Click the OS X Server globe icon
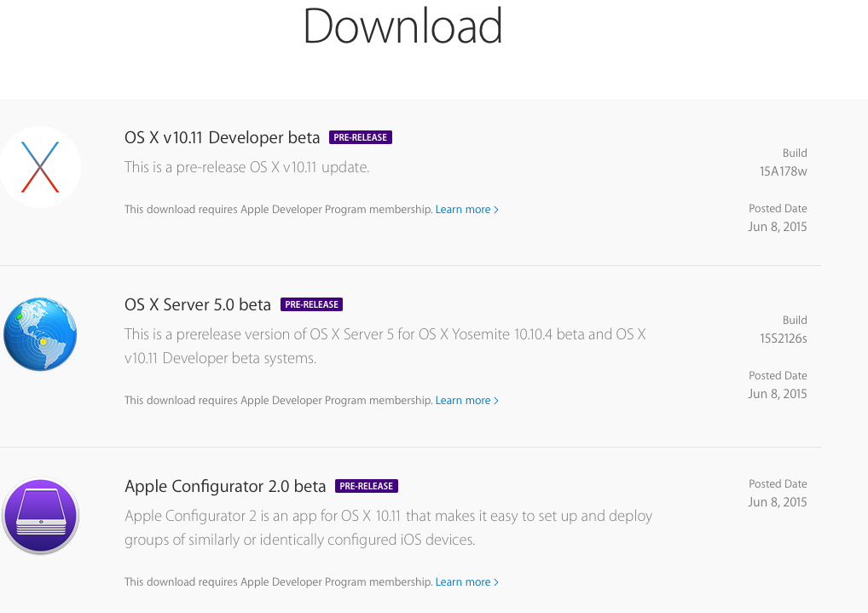868x613 pixels. click(40, 334)
